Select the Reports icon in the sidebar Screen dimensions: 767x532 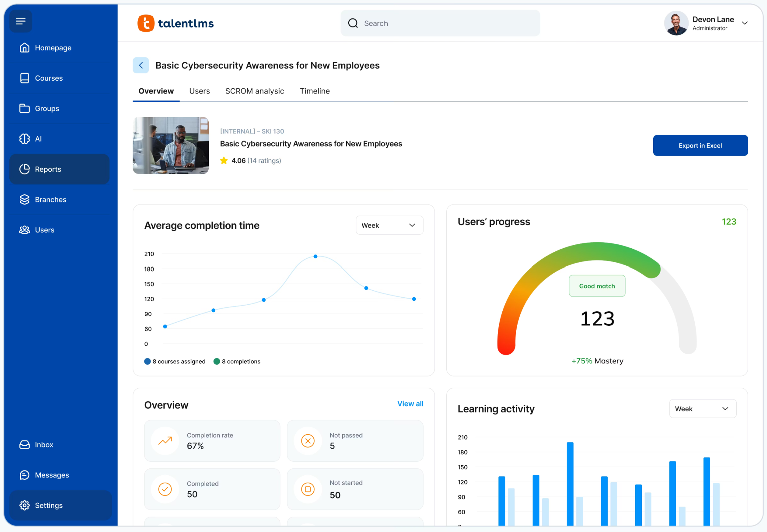(x=24, y=169)
